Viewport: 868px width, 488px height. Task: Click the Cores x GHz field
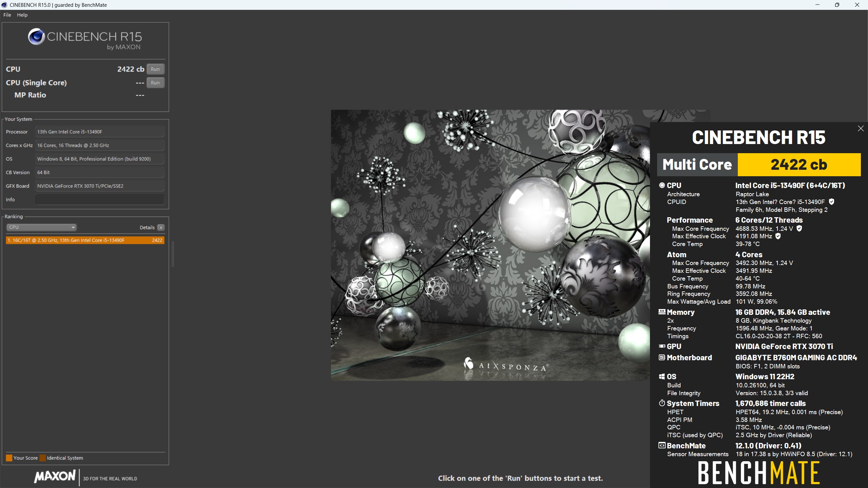tap(100, 145)
